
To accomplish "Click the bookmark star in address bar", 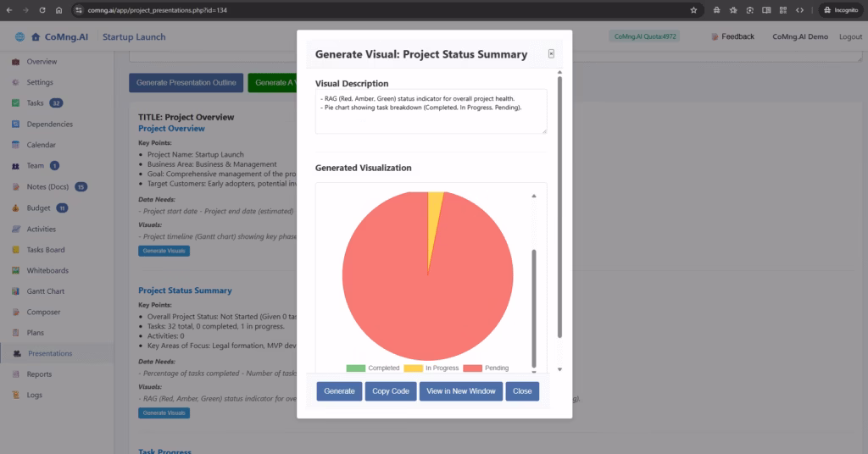I will point(693,10).
